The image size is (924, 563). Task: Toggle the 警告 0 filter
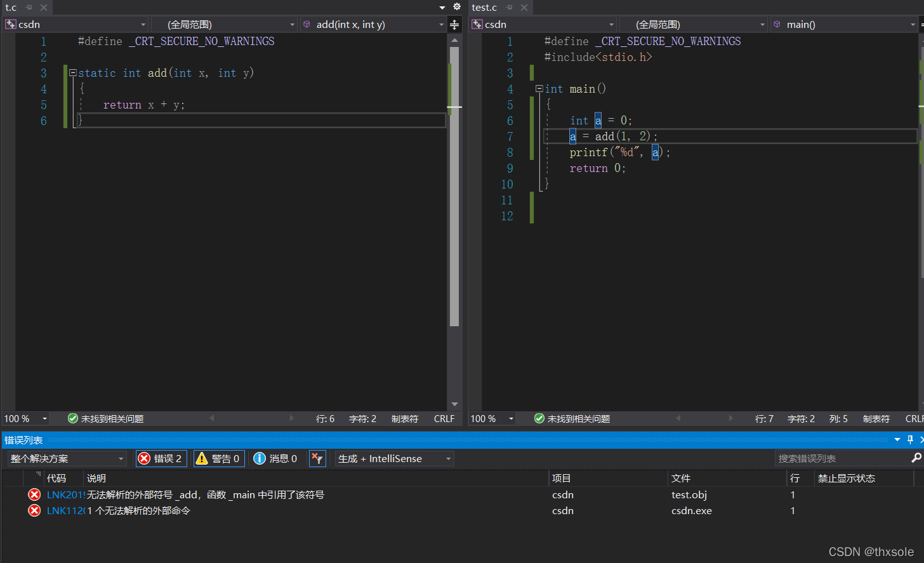[x=218, y=458]
